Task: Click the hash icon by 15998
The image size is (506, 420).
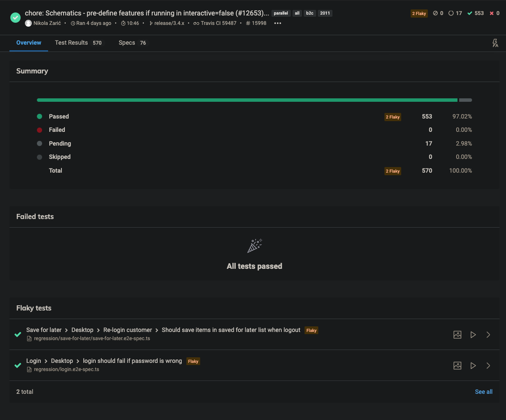Action: tap(248, 23)
